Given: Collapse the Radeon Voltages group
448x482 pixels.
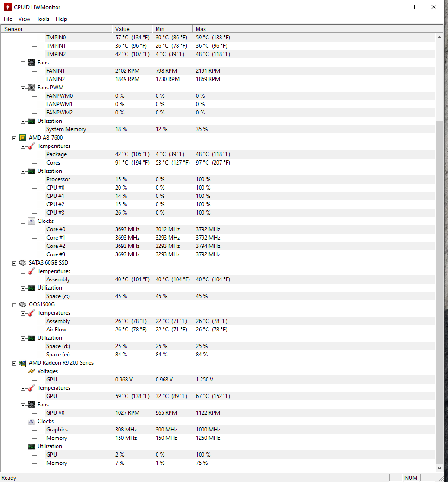Looking at the screenshot, I should pyautogui.click(x=23, y=372).
